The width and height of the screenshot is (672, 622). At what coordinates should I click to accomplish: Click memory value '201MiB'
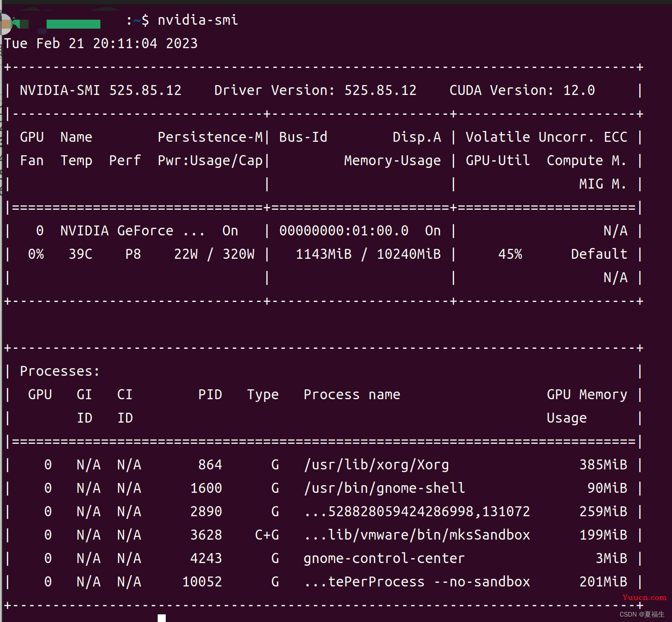click(x=603, y=581)
